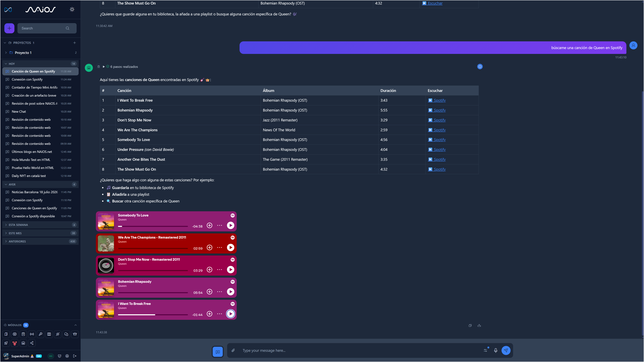Click the paperclip attach icon
The width and height of the screenshot is (644, 362).
coord(233,350)
